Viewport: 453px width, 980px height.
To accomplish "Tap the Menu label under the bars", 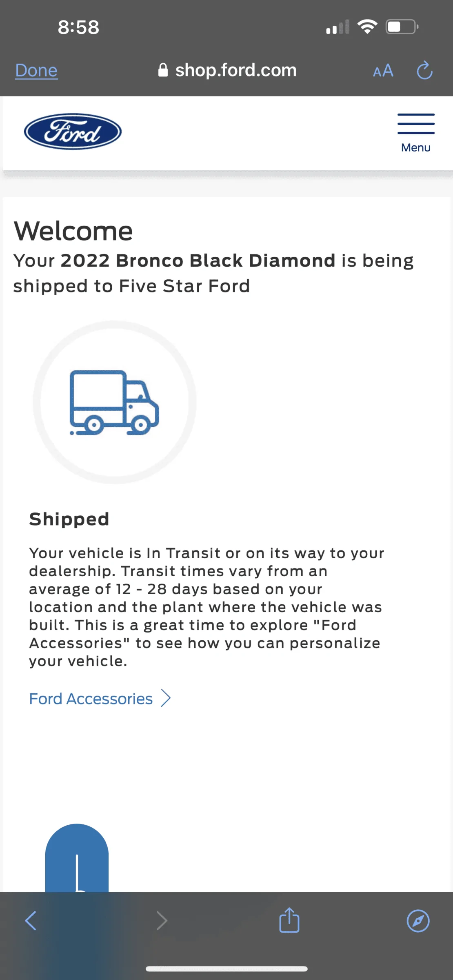I will [x=416, y=147].
